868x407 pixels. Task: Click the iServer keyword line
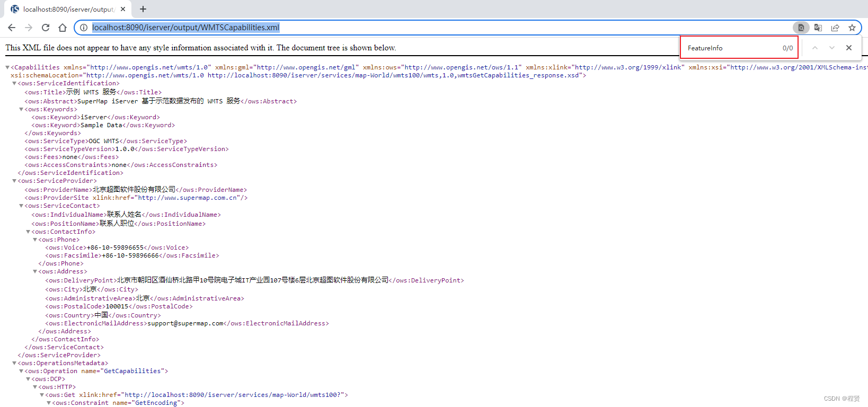click(x=95, y=117)
